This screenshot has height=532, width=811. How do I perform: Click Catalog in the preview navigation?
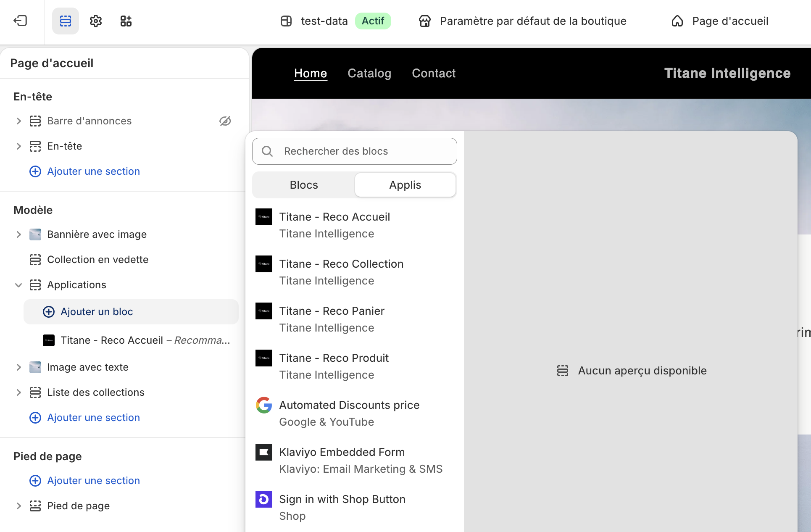click(x=369, y=73)
